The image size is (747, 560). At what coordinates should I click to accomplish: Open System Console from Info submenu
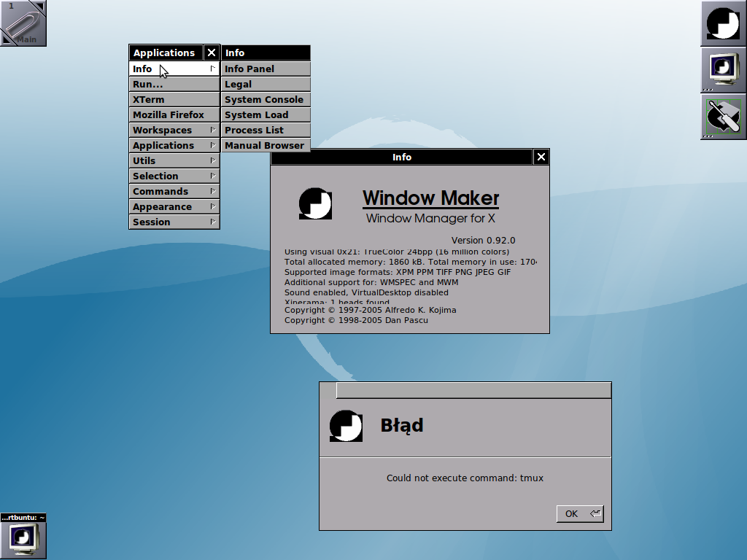click(x=266, y=99)
